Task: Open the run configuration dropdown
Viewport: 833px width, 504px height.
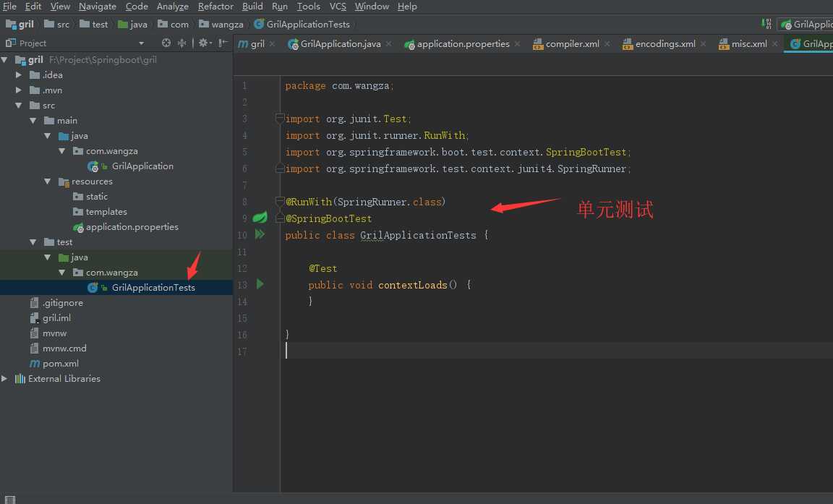Action: [806, 25]
